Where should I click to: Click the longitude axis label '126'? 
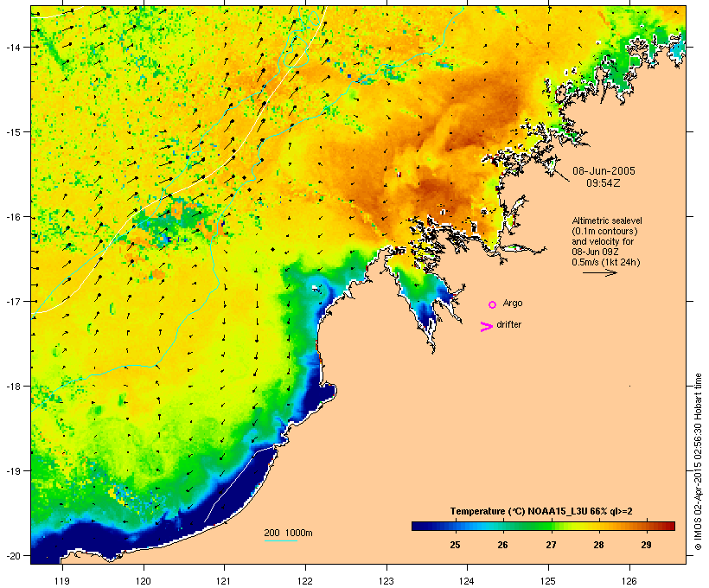(x=629, y=581)
